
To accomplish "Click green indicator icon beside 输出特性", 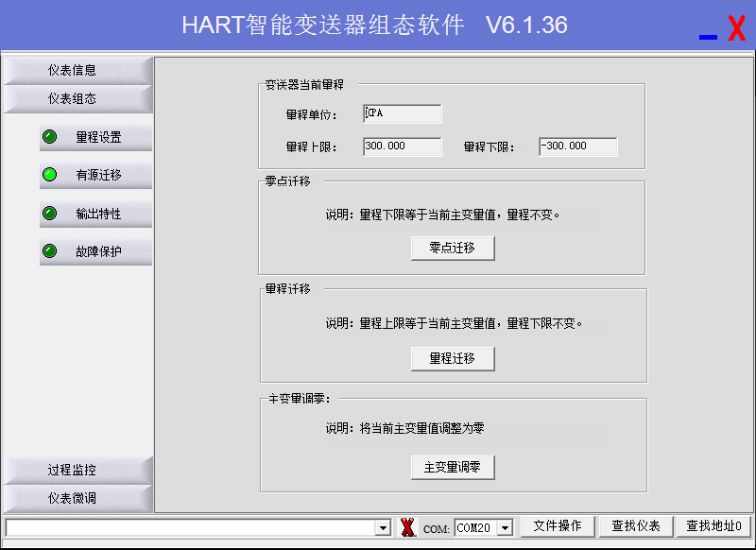I will coord(50,214).
